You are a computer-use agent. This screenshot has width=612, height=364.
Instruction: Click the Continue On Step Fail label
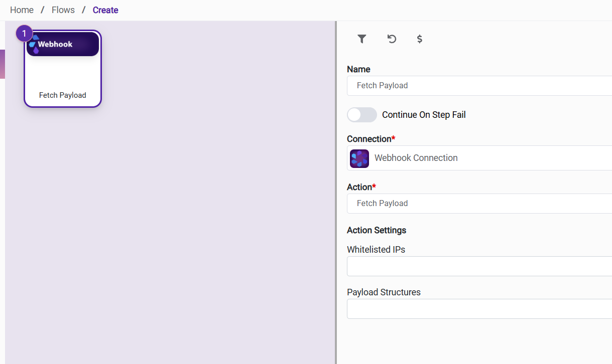point(424,115)
